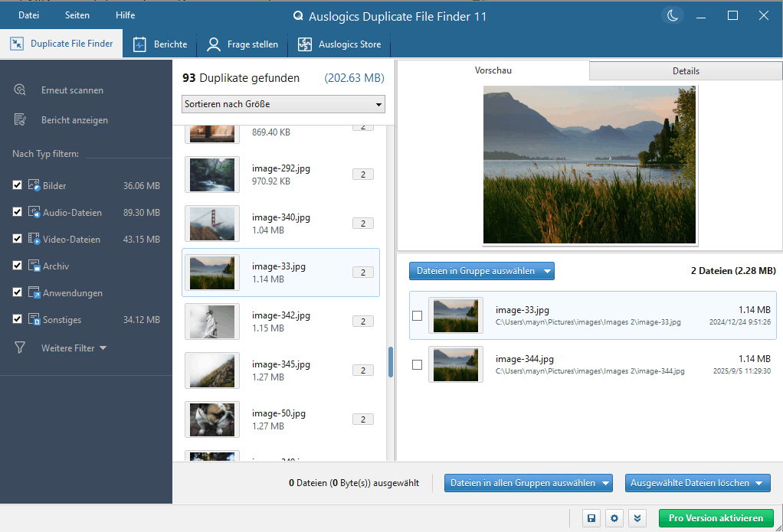Click Bericht anzeigen link

[74, 120]
